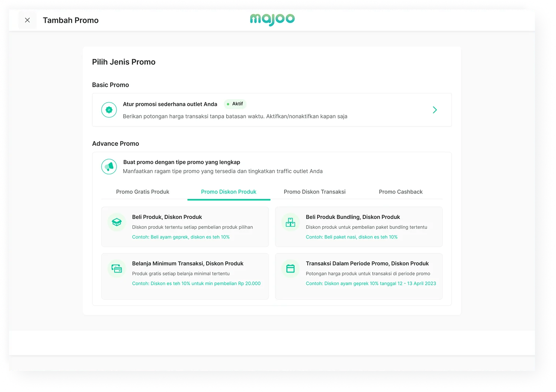
Task: Choose Transaksi Dalam Periode Promo, Diskon Produk title
Action: [x=367, y=263]
